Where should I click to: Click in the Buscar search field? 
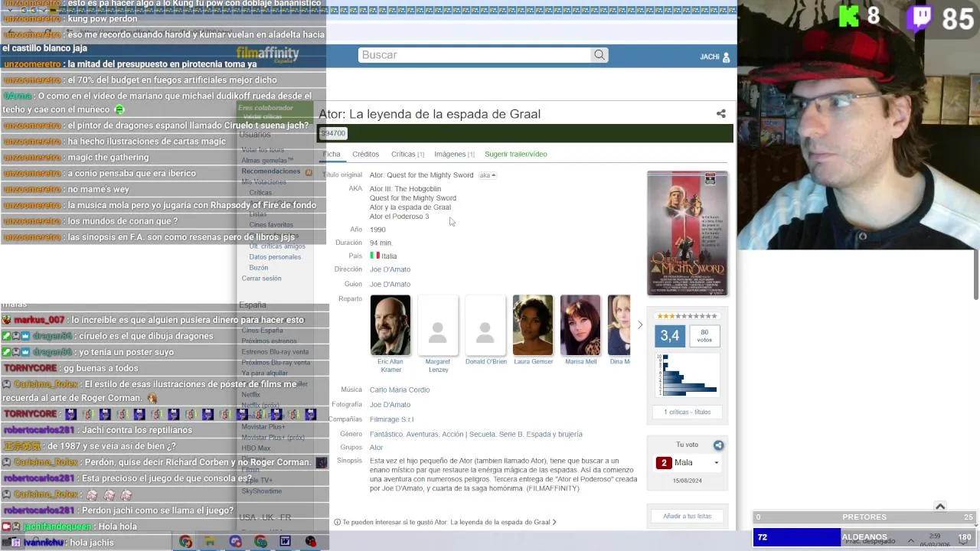click(475, 55)
